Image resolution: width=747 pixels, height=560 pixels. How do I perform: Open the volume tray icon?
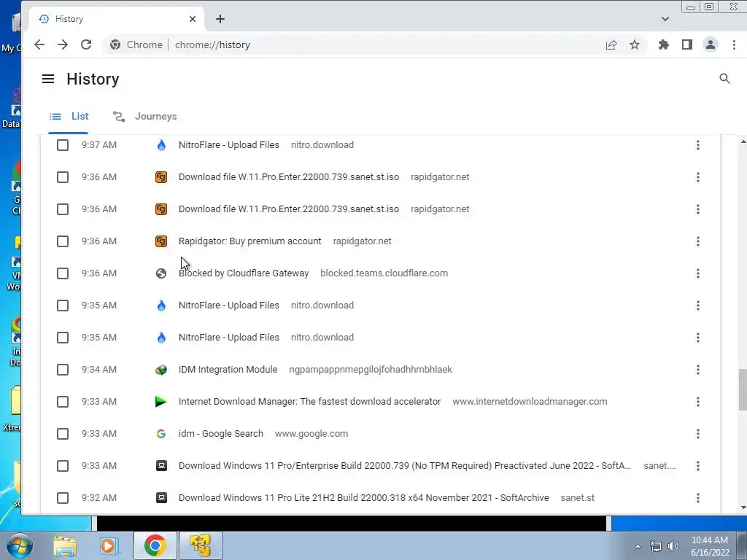point(673,546)
